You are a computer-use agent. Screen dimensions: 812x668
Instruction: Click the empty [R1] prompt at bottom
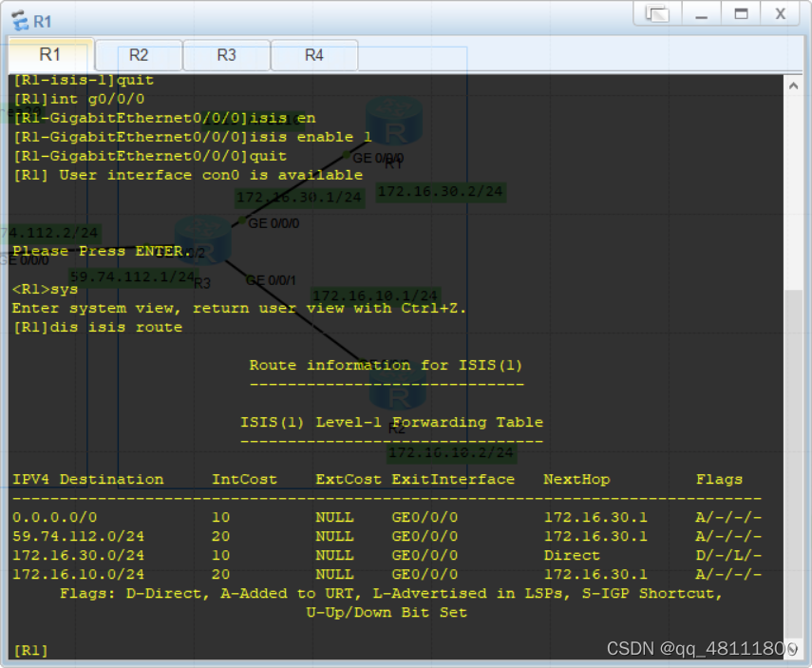pos(30,650)
